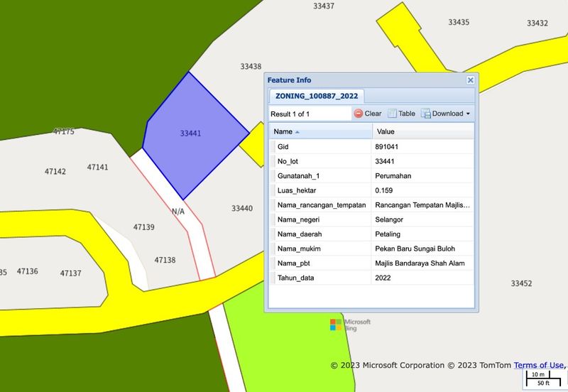Sort by the Name column header

[x=319, y=131]
